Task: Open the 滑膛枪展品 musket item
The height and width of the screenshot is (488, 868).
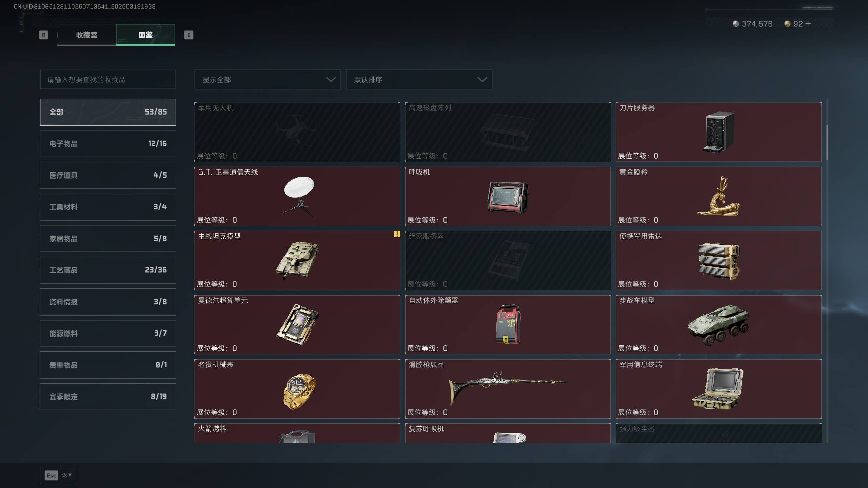Action: click(x=508, y=389)
